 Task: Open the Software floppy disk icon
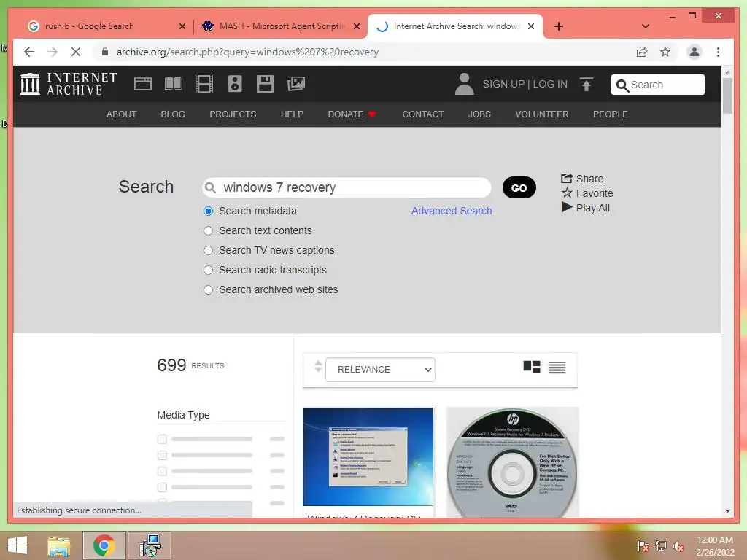(266, 84)
